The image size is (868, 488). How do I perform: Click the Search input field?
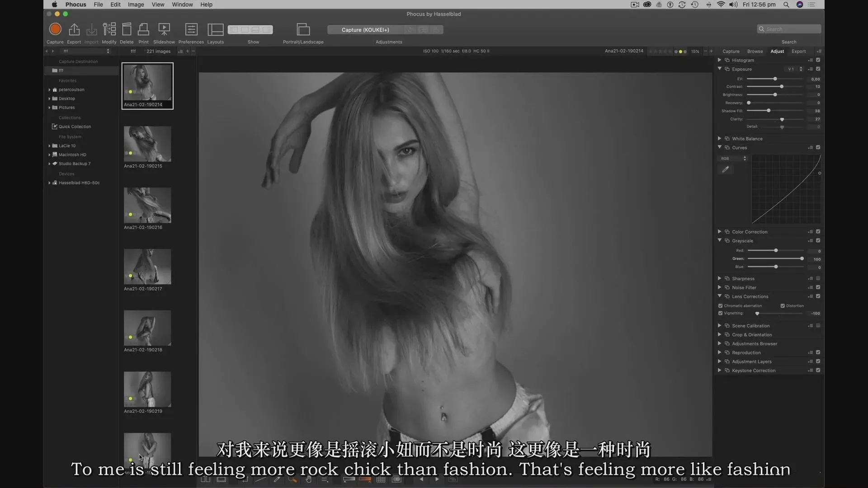(x=789, y=29)
